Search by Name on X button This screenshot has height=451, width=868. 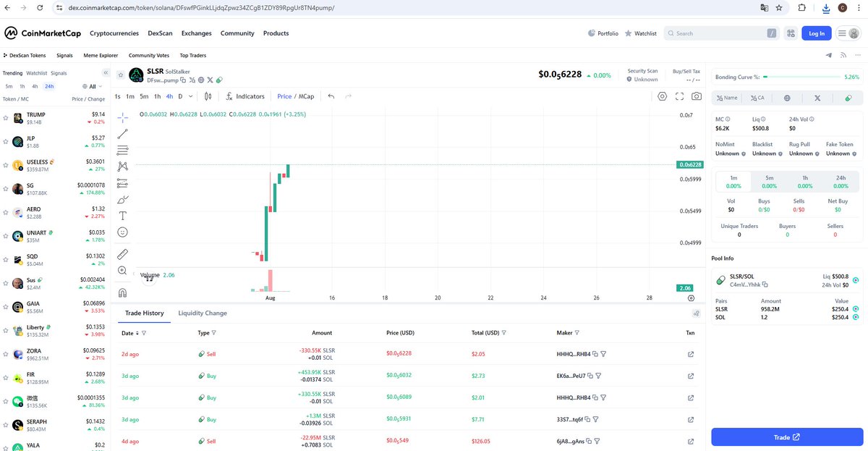pyautogui.click(x=726, y=98)
